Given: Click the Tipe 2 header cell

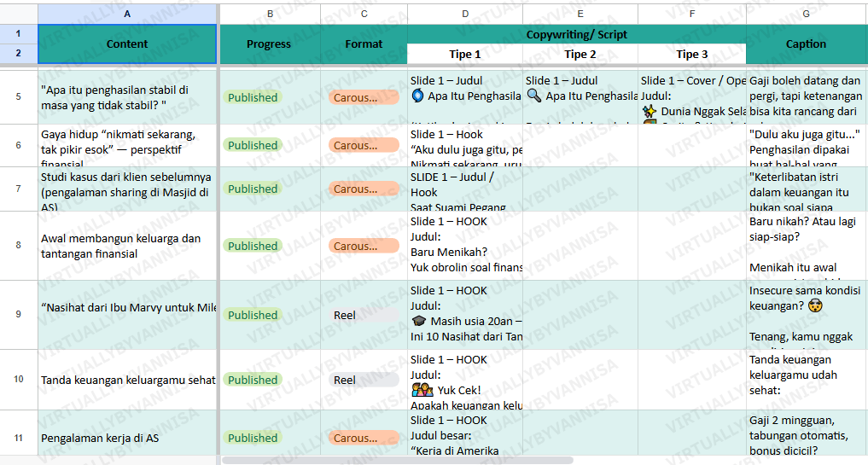Looking at the screenshot, I should click(x=580, y=54).
